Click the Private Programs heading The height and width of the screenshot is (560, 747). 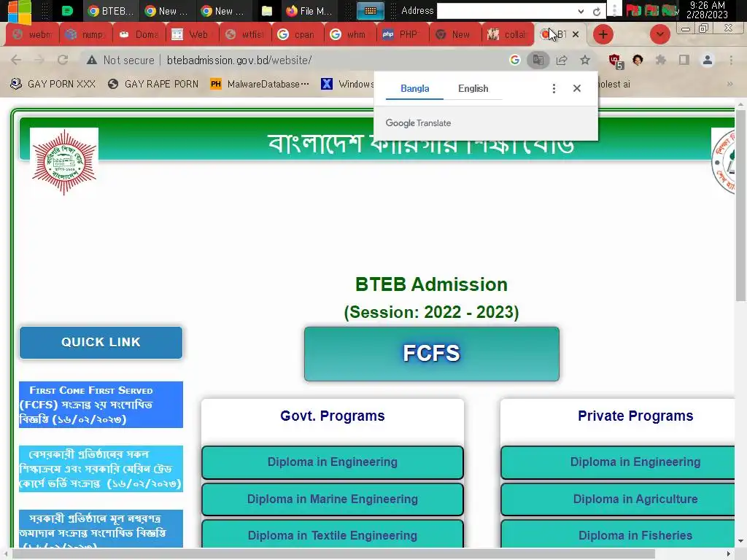pos(635,416)
